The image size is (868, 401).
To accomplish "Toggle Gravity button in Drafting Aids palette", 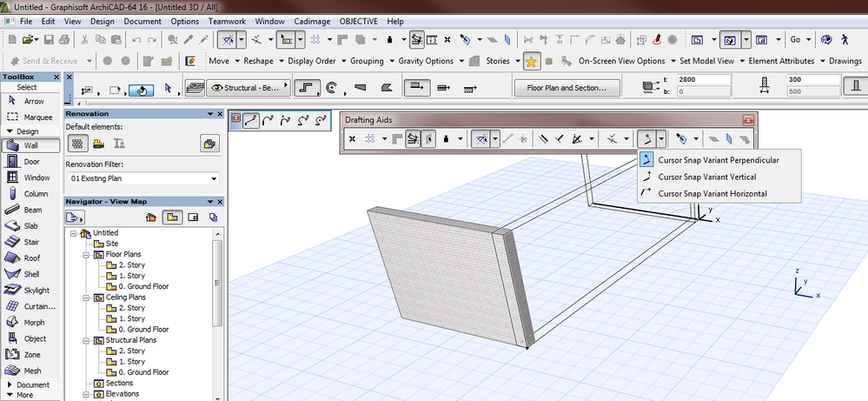I will (x=446, y=138).
